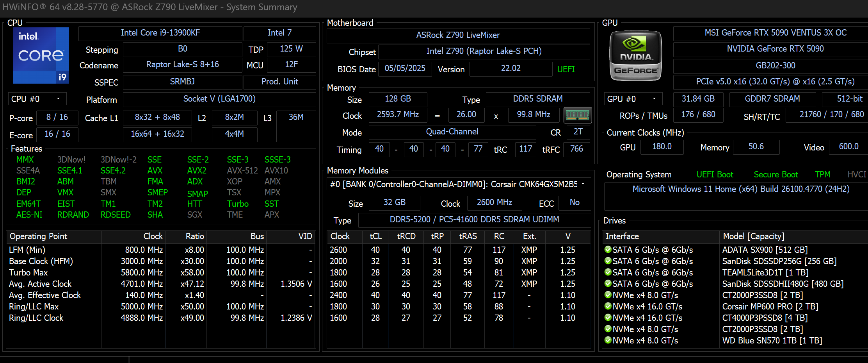Click the green UEFI label
This screenshot has width=868, height=363.
coord(566,70)
